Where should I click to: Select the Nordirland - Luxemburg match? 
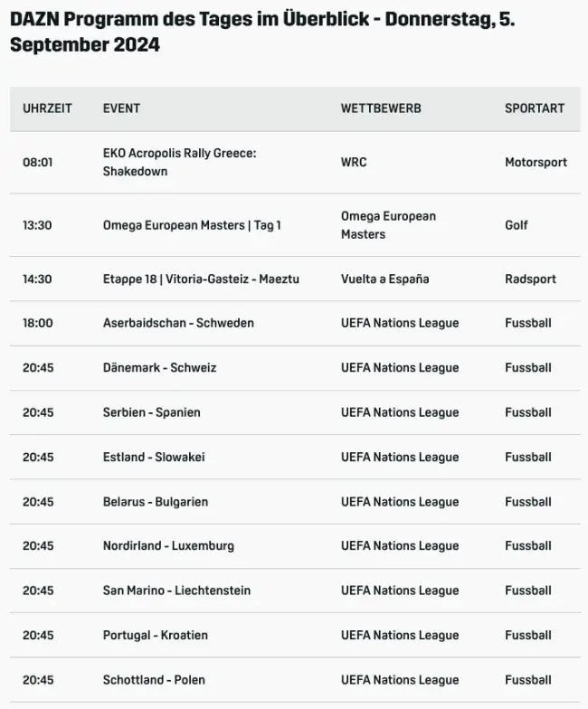(x=168, y=546)
